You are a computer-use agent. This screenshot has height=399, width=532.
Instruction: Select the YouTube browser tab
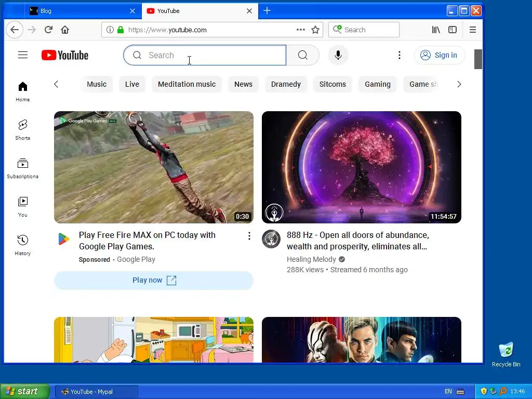pos(200,11)
